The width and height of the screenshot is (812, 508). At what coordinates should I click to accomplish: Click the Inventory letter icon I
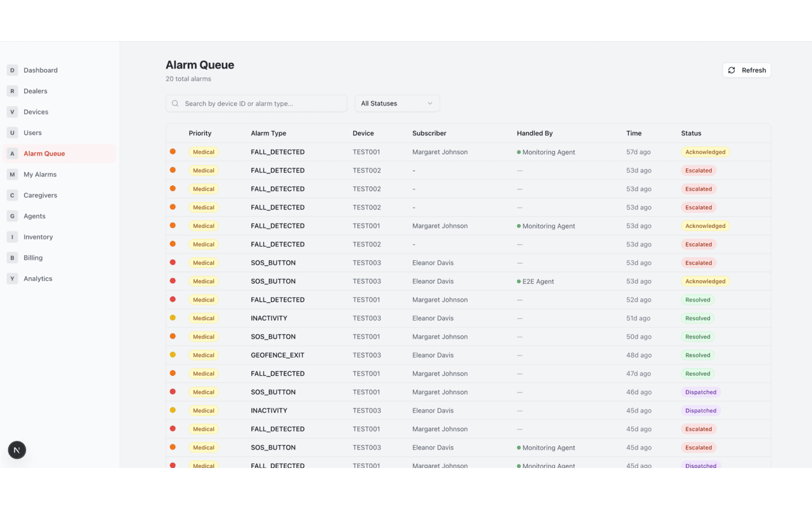12,237
